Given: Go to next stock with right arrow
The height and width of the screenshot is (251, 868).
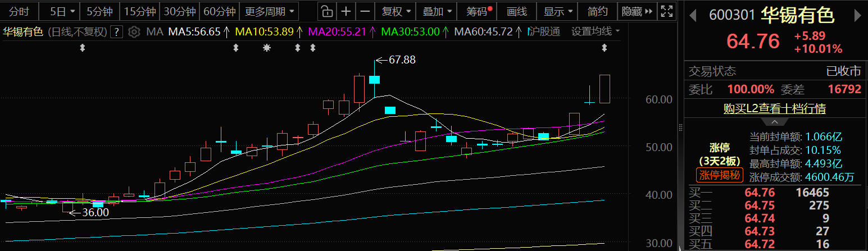Looking at the screenshot, I should (x=857, y=15).
